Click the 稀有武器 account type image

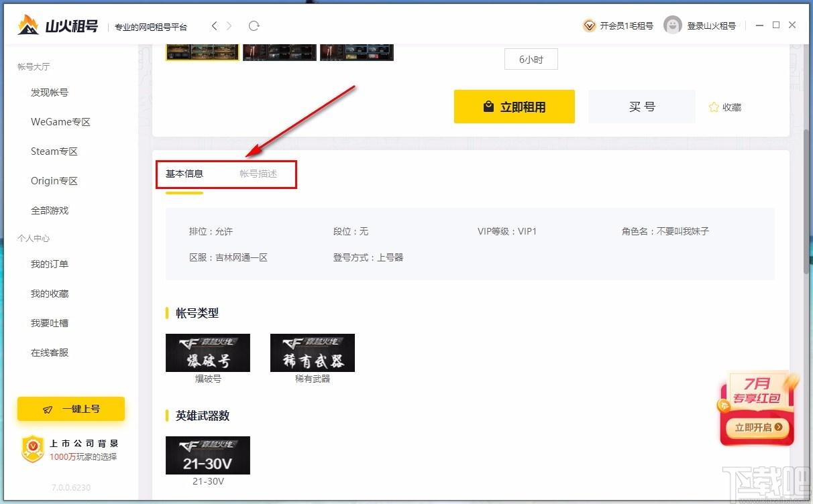click(313, 353)
